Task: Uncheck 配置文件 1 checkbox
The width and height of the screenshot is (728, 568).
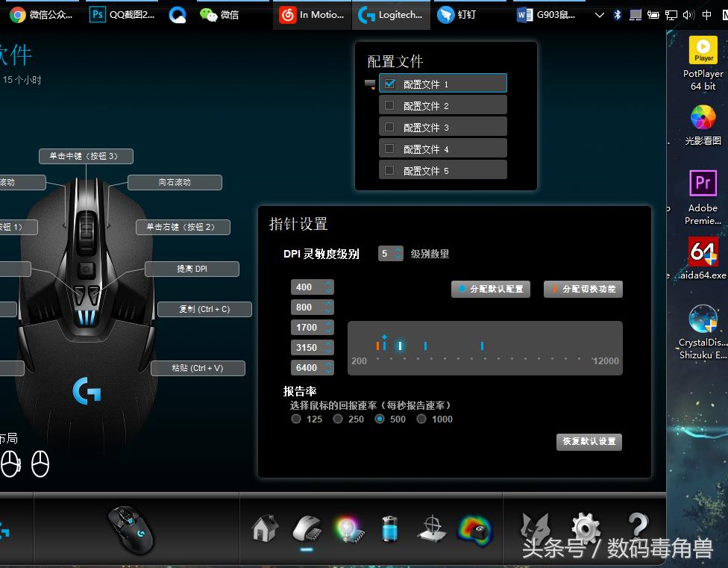Action: click(x=389, y=84)
